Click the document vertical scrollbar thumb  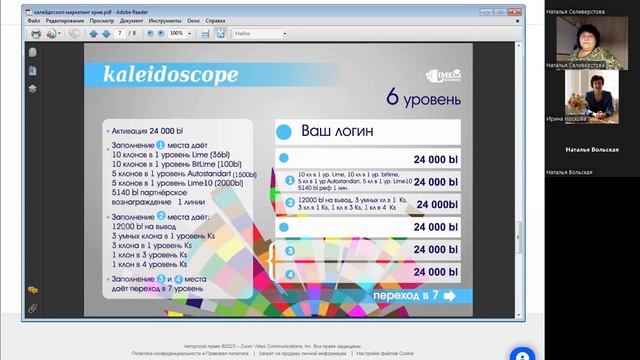519,238
